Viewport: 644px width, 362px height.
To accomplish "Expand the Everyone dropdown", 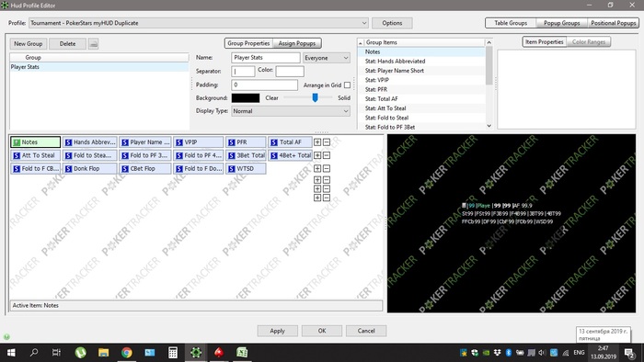I will (327, 58).
